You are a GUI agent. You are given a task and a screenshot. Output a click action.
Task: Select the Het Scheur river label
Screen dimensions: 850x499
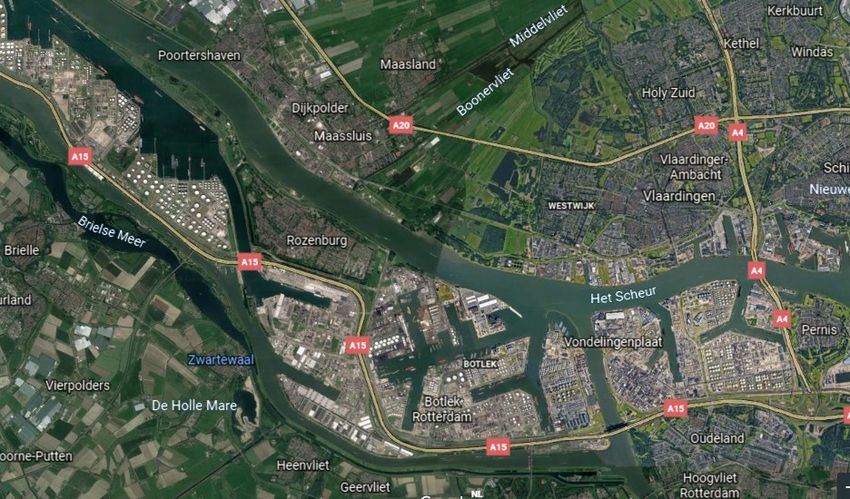623,295
